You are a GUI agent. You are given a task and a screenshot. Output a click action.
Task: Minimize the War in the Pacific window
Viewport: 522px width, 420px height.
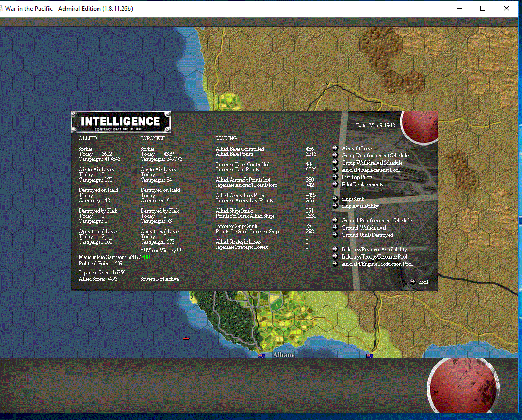(460, 8)
